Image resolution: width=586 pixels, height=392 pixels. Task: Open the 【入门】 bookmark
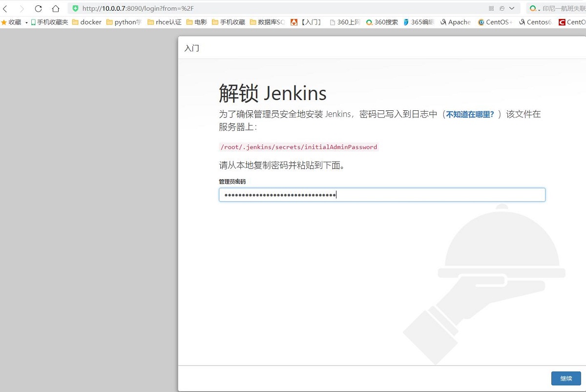click(306, 22)
